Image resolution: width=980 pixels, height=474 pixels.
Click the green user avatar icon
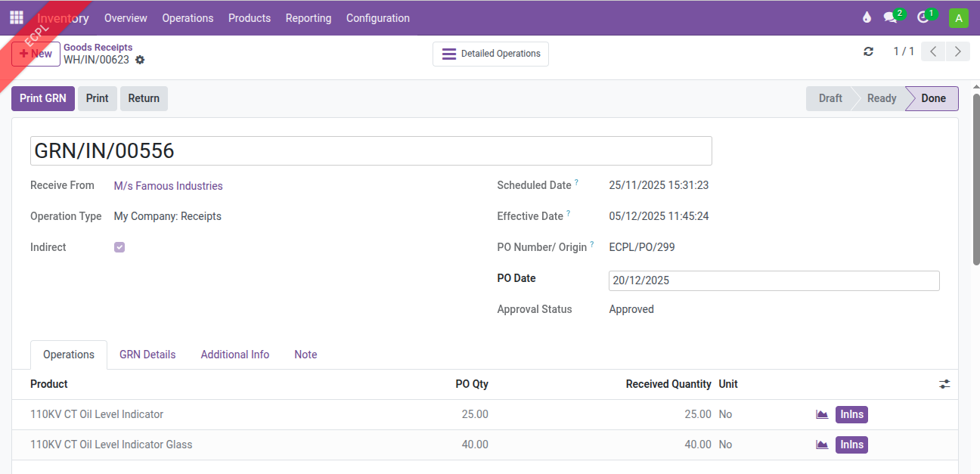pyautogui.click(x=958, y=18)
